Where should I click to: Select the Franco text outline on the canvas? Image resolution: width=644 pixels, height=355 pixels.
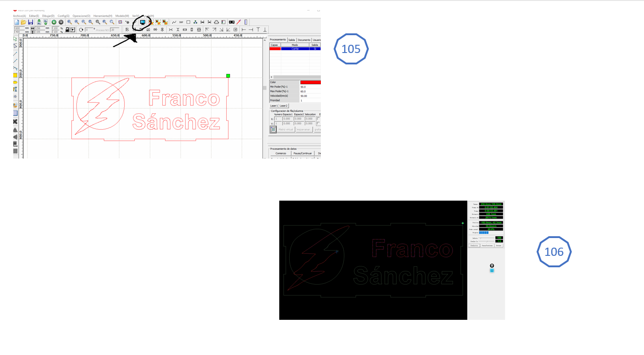click(185, 99)
